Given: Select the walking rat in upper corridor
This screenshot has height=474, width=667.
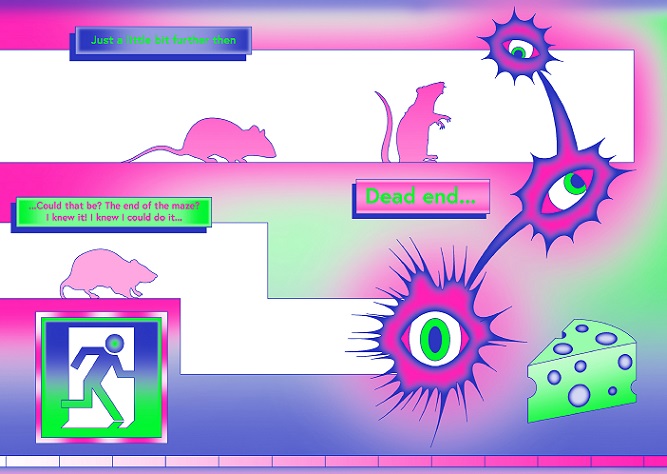Looking at the screenshot, I should click(x=200, y=141).
